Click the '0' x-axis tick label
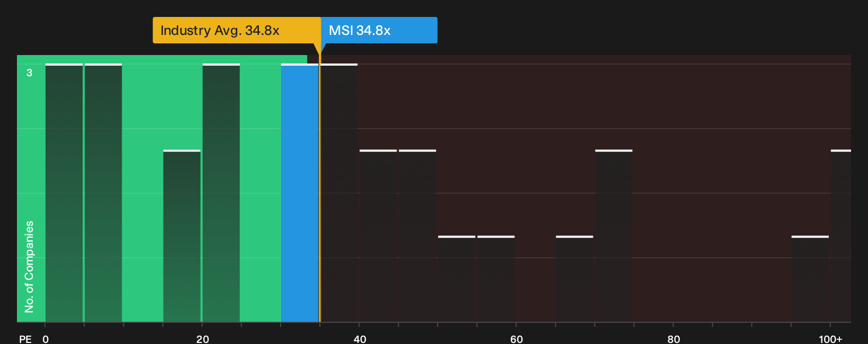The width and height of the screenshot is (868, 344). point(46,339)
